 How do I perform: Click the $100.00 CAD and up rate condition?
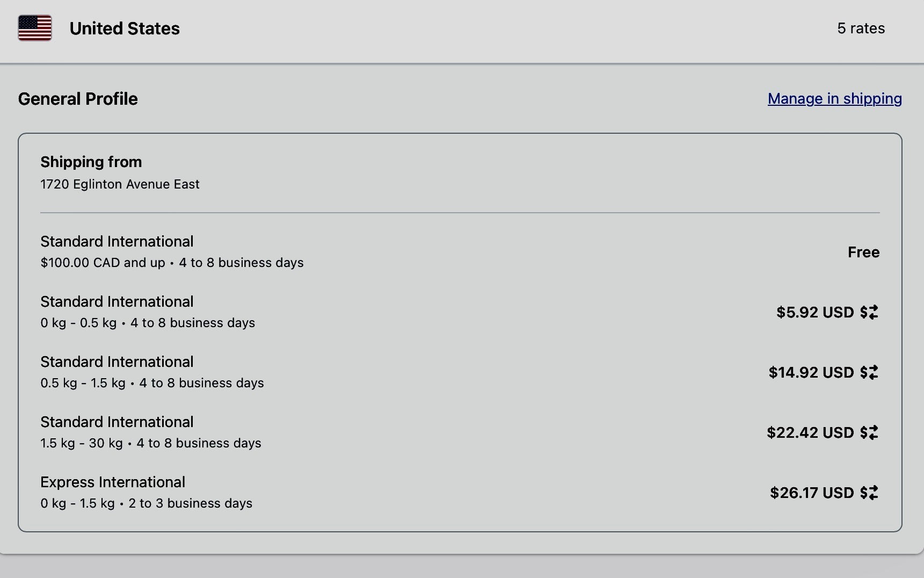[x=103, y=263]
